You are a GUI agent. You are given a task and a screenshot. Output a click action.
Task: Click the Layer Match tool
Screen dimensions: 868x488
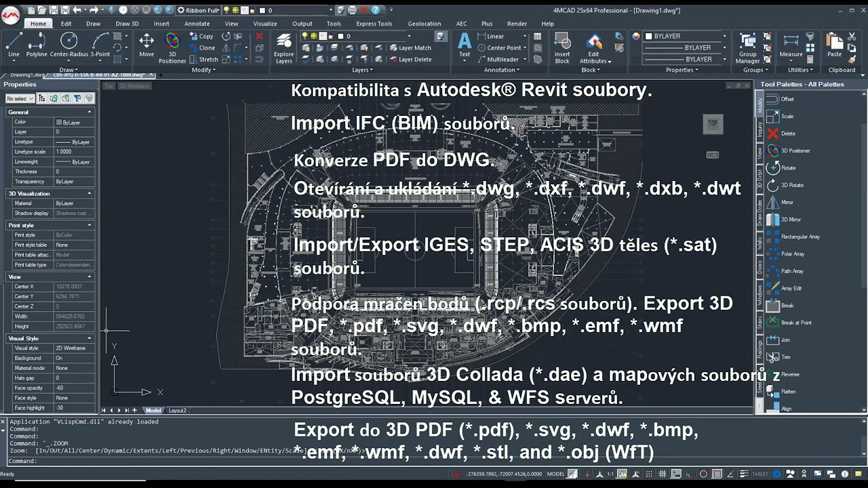coord(410,48)
